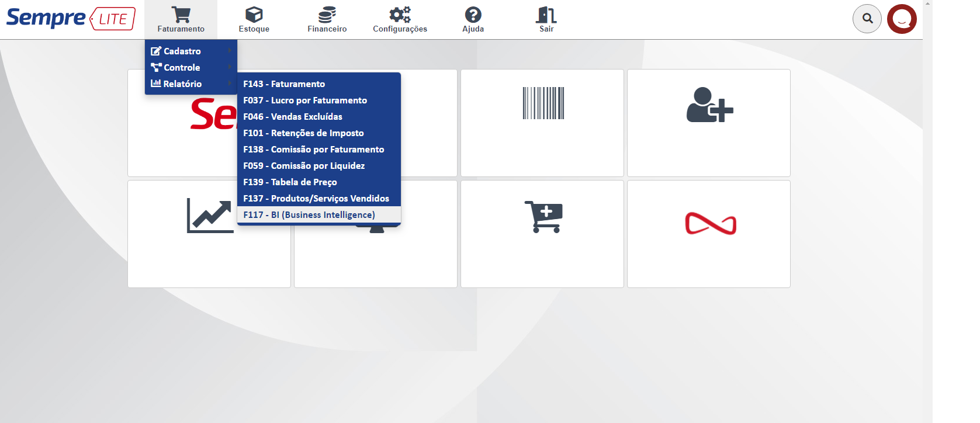
Task: Click the Ajuda label in the top bar
Action: (x=473, y=29)
